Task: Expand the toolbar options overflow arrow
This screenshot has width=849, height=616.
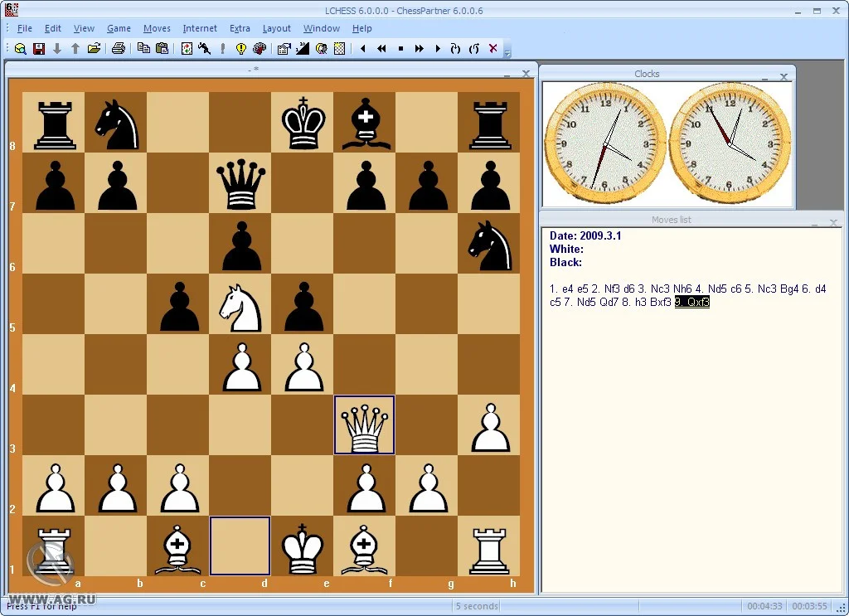Action: click(x=507, y=52)
